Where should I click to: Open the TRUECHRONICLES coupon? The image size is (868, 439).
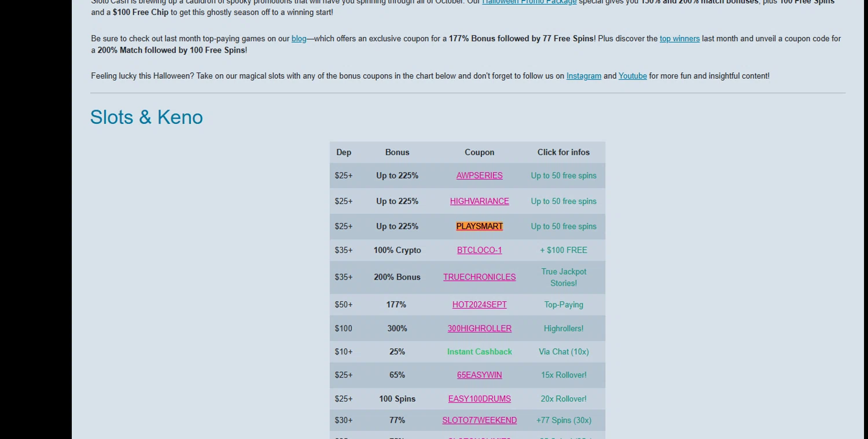pyautogui.click(x=479, y=277)
